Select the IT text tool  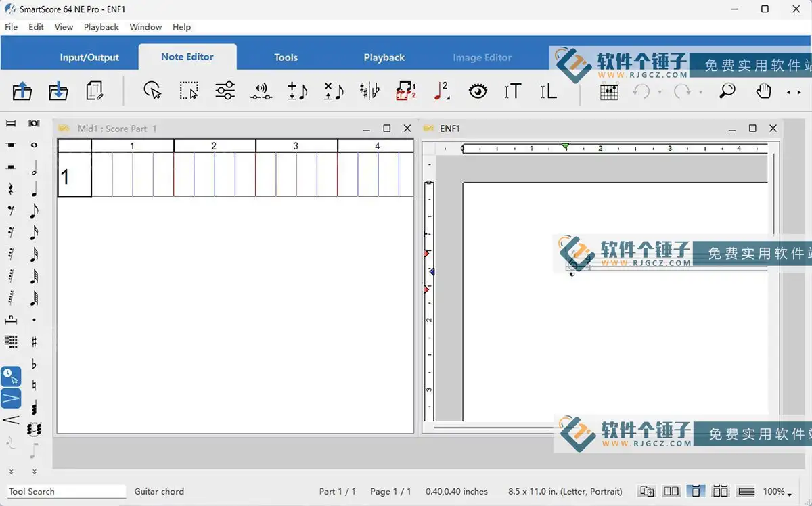(513, 91)
